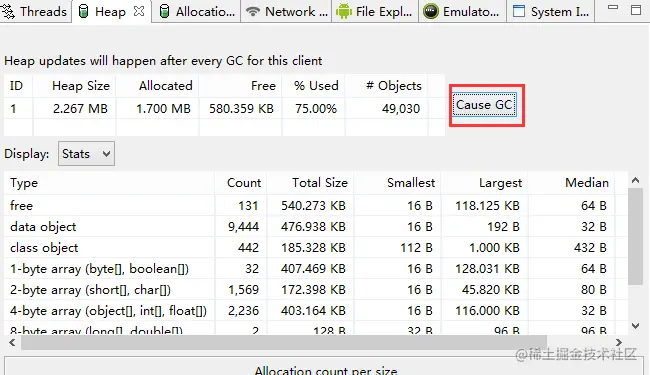The width and height of the screenshot is (650, 375).
Task: Click the Median column header
Action: coord(572,183)
